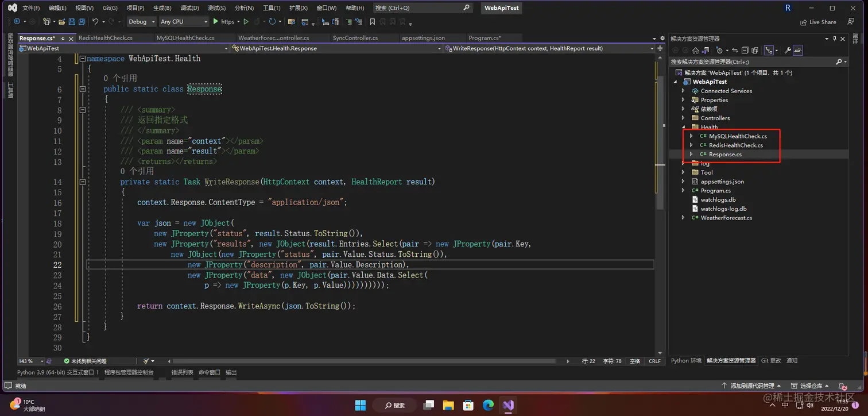This screenshot has width=868, height=416.
Task: Open Microsoft Edge from the taskbar
Action: coord(488,405)
